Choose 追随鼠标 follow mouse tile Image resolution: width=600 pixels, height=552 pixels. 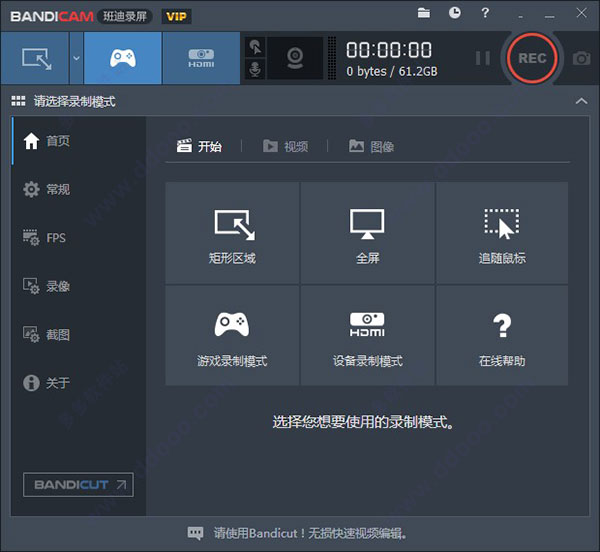[502, 233]
